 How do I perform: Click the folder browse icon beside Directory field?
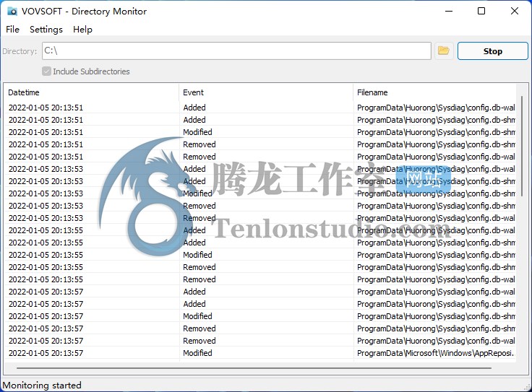coord(444,51)
